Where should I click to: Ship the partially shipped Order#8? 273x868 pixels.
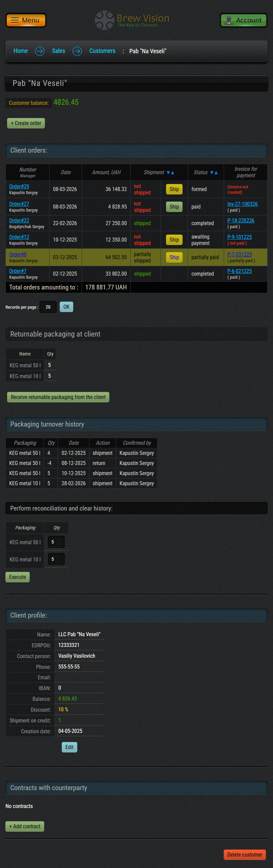point(174,257)
